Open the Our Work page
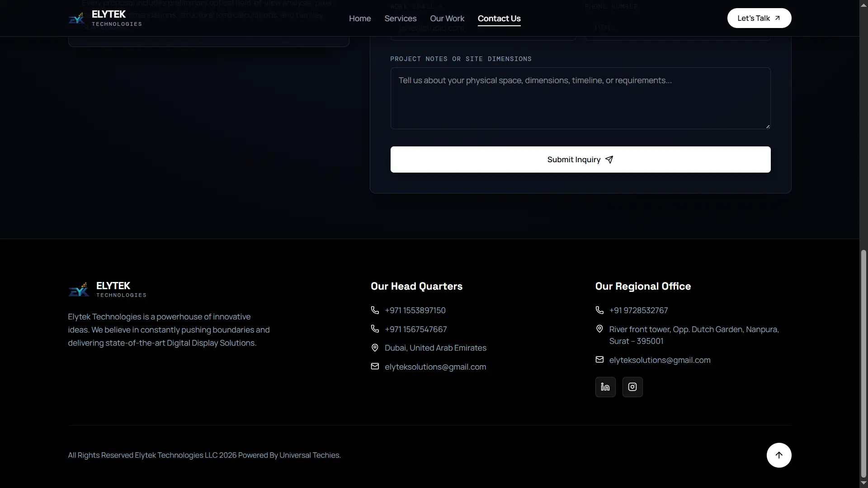Viewport: 868px width, 488px height. click(447, 19)
